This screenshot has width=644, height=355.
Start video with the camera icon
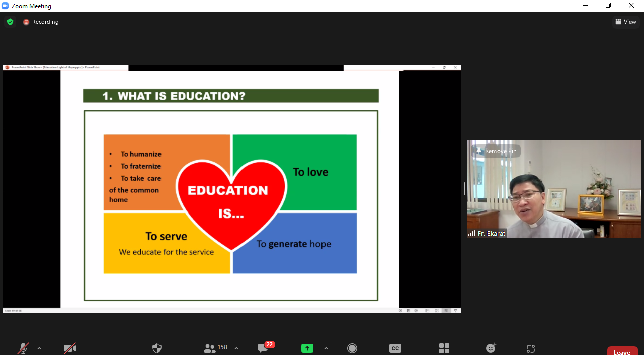click(70, 348)
